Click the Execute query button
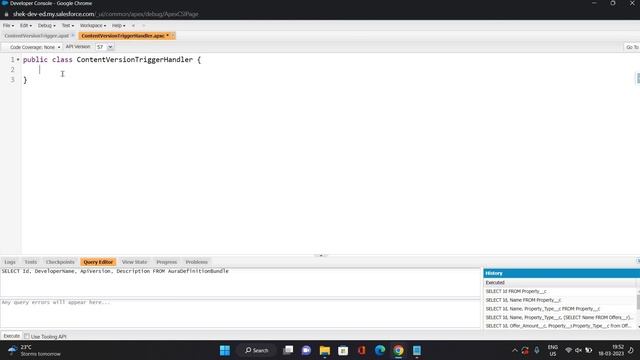640x360 pixels. (11, 336)
